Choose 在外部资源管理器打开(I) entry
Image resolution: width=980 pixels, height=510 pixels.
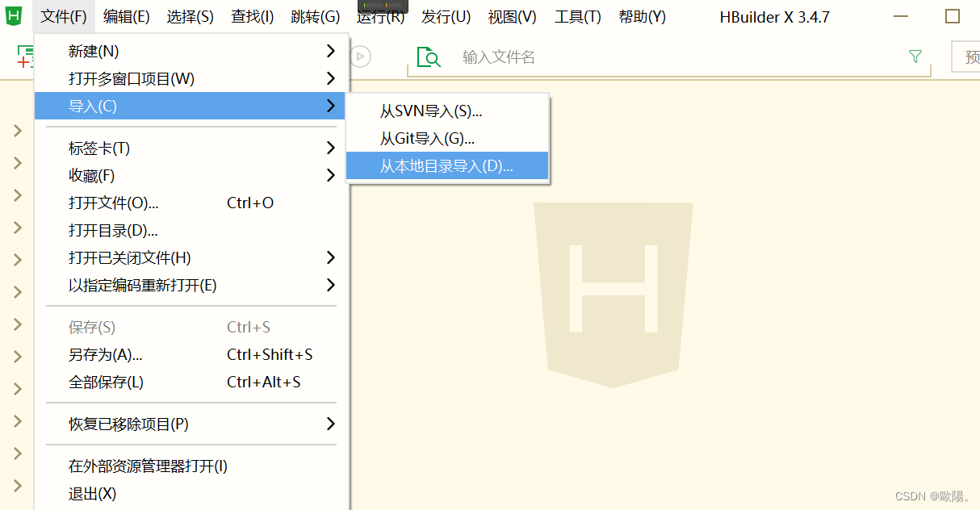[191, 466]
